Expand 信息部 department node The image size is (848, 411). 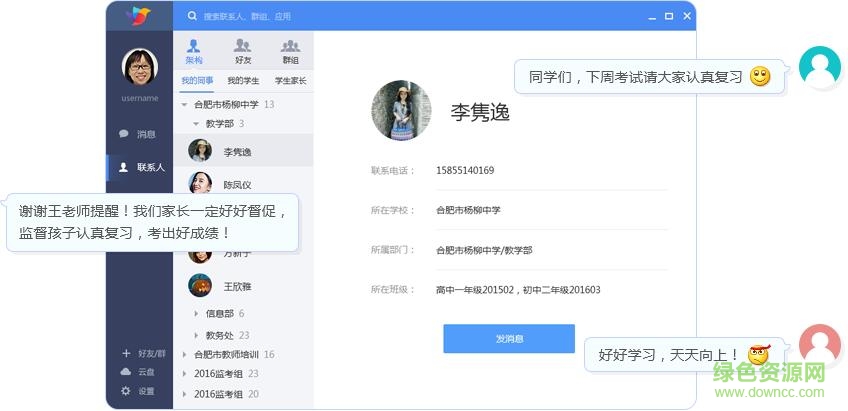pyautogui.click(x=196, y=313)
